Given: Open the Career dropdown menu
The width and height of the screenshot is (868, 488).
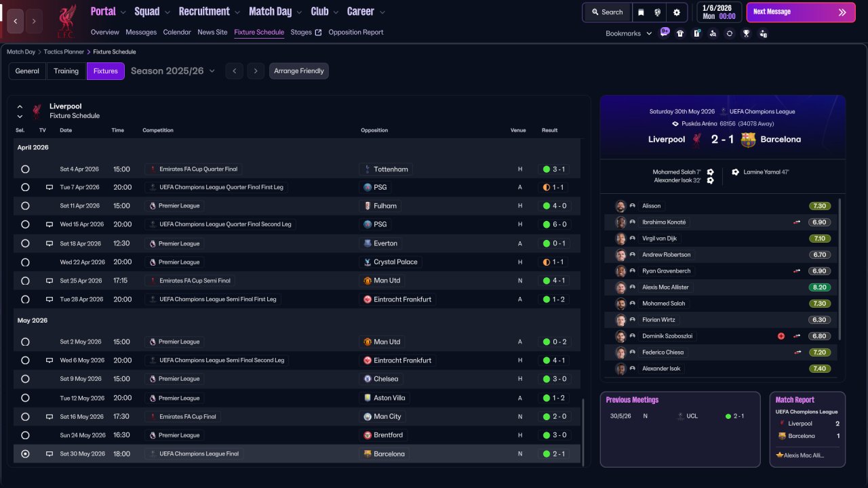Looking at the screenshot, I should [366, 12].
